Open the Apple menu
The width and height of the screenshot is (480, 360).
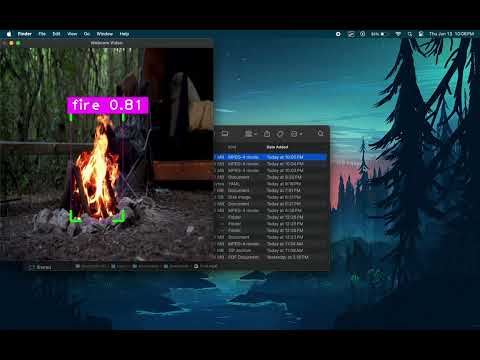[9, 34]
